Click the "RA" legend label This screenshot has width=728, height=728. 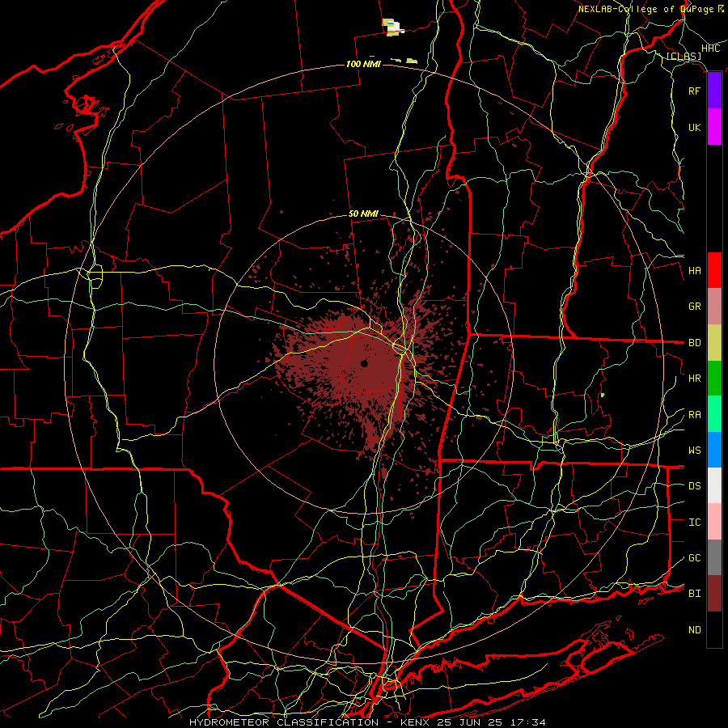694,415
